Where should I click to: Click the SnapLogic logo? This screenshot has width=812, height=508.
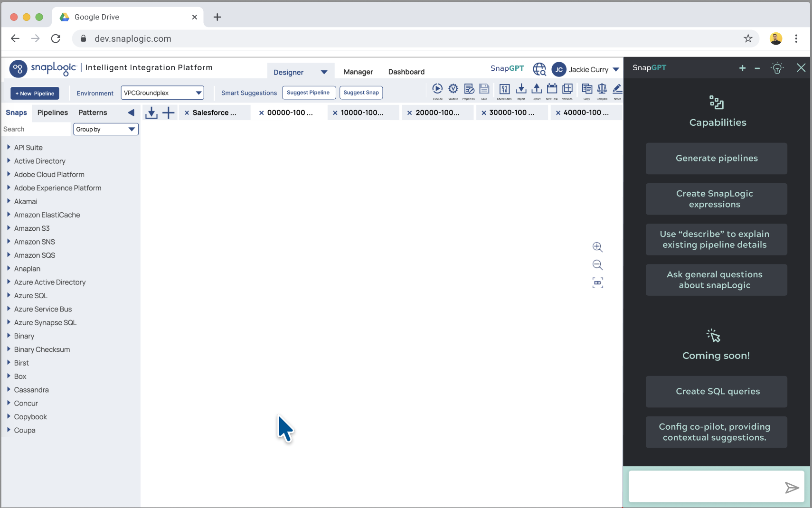pyautogui.click(x=42, y=68)
